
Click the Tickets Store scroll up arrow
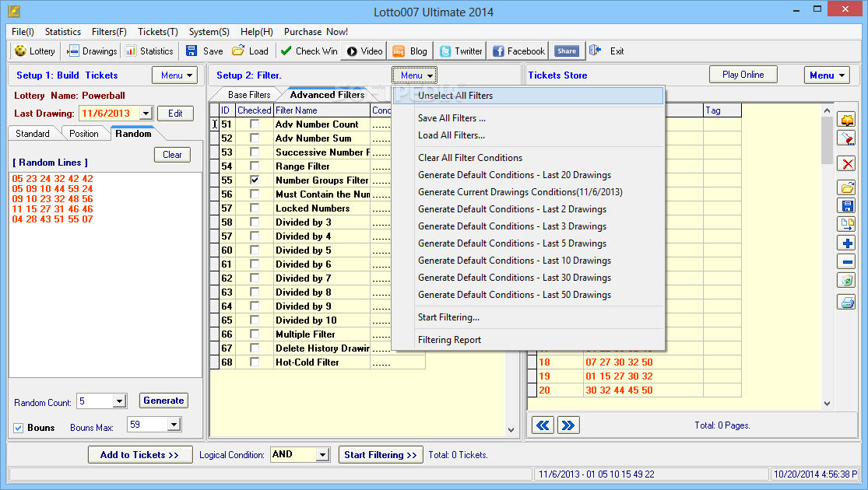pyautogui.click(x=827, y=110)
